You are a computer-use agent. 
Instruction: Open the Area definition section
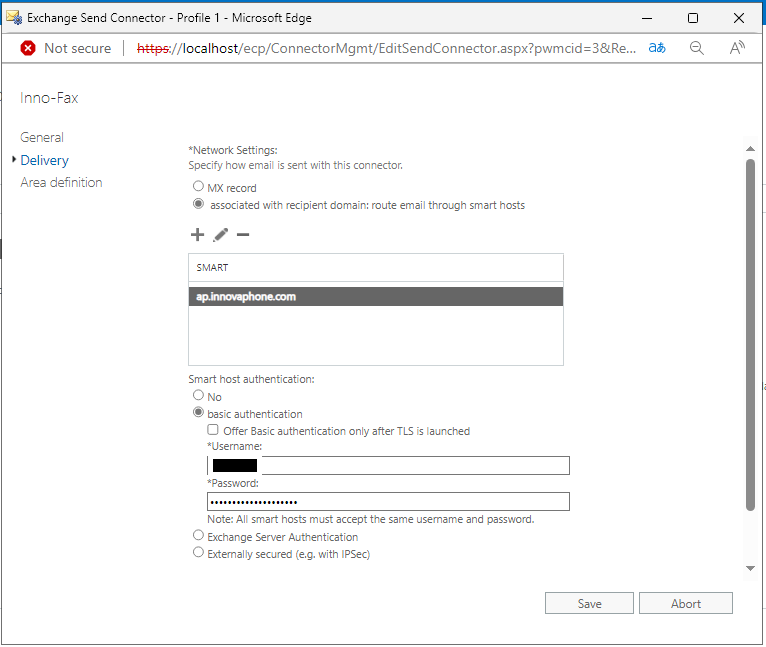tap(62, 182)
